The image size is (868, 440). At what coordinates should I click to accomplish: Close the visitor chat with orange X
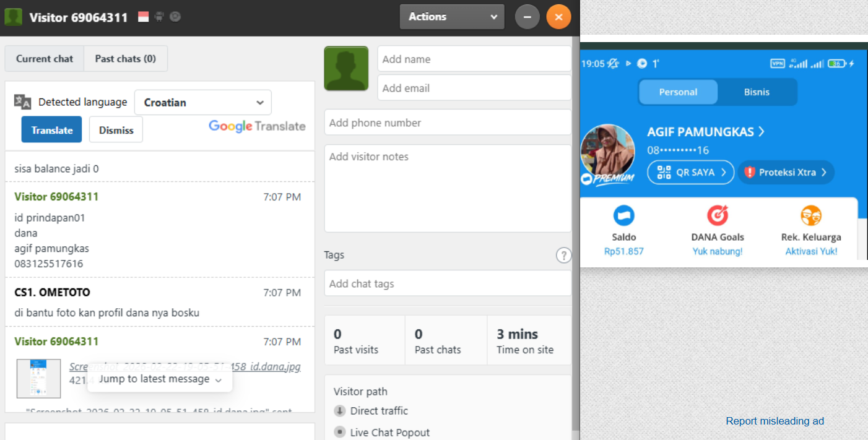pyautogui.click(x=558, y=17)
